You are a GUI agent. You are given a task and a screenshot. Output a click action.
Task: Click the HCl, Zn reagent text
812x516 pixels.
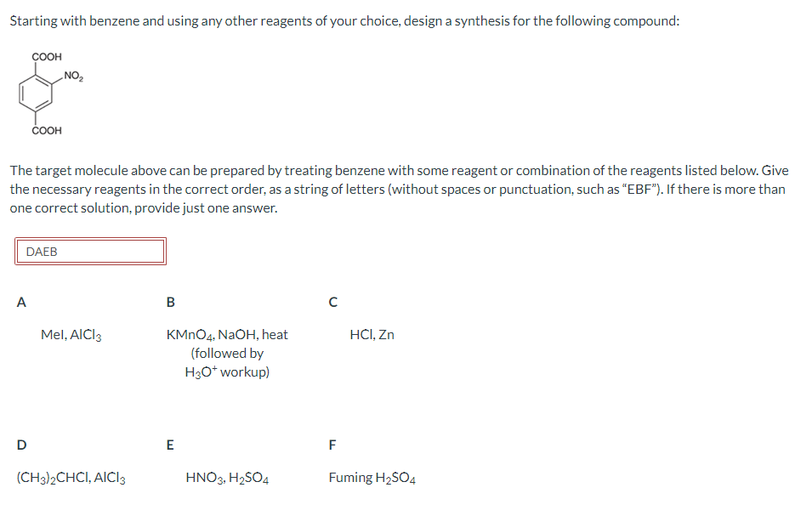[x=372, y=334]
